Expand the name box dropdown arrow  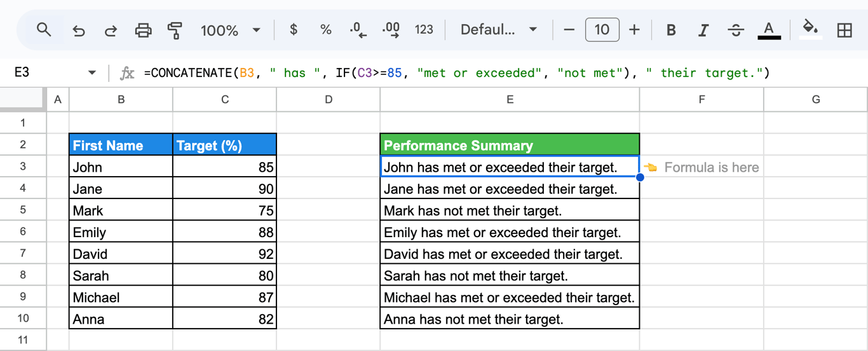tap(92, 72)
